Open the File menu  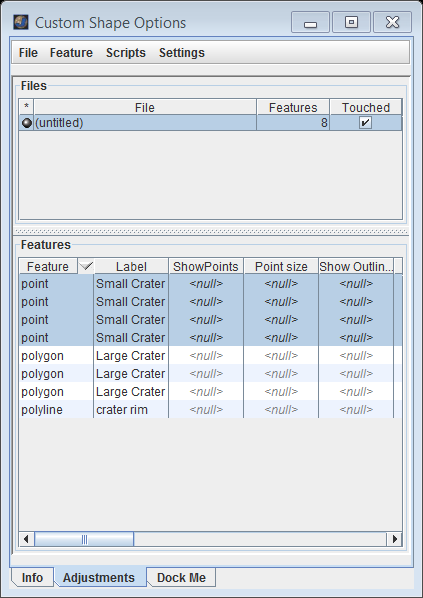[x=28, y=53]
